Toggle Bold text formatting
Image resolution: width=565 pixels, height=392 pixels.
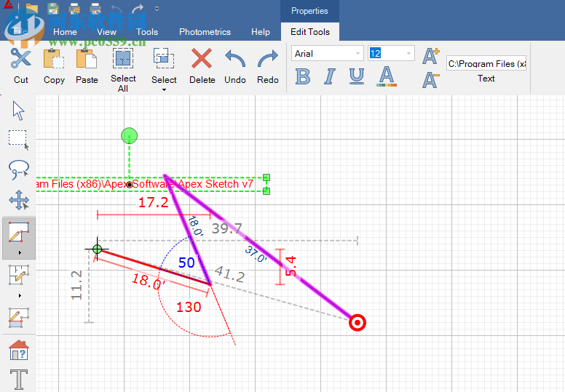(303, 77)
